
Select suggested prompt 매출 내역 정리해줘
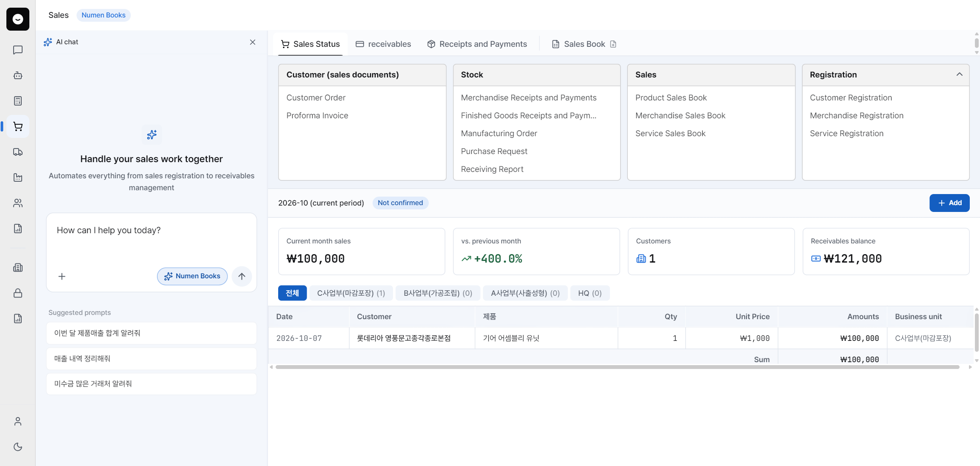click(x=151, y=359)
